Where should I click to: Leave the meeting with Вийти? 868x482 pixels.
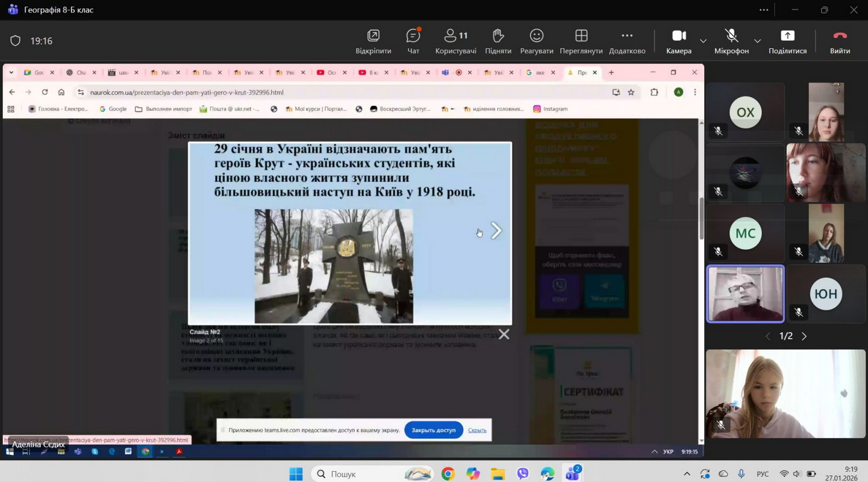tap(840, 41)
